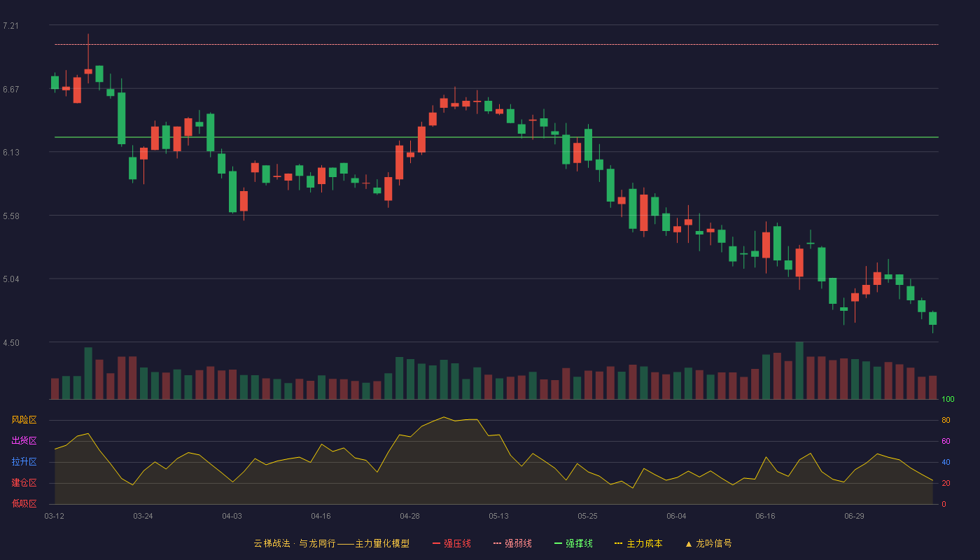Viewport: 980px width, 560px height.
Task: Toggle the 强压线 legend series
Action: point(451,543)
